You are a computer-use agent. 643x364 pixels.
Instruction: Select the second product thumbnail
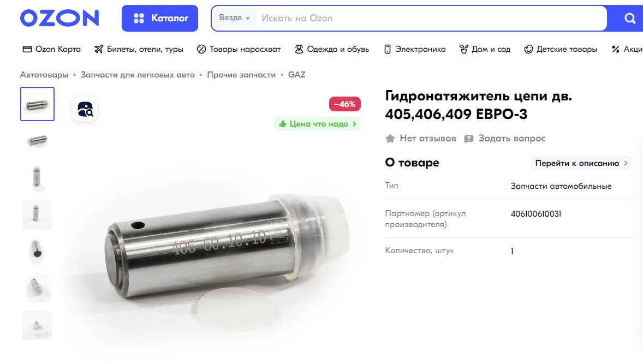(37, 141)
